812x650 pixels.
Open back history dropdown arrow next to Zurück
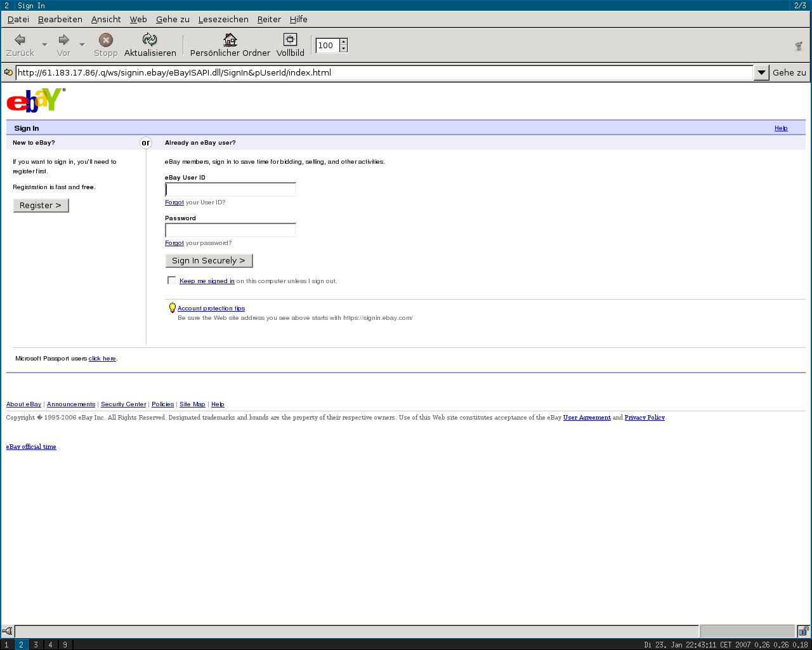coord(44,44)
